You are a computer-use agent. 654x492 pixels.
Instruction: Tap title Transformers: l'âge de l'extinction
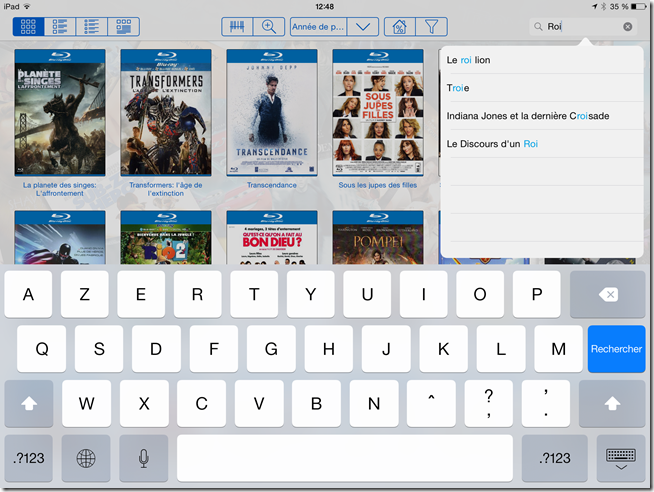[166, 189]
